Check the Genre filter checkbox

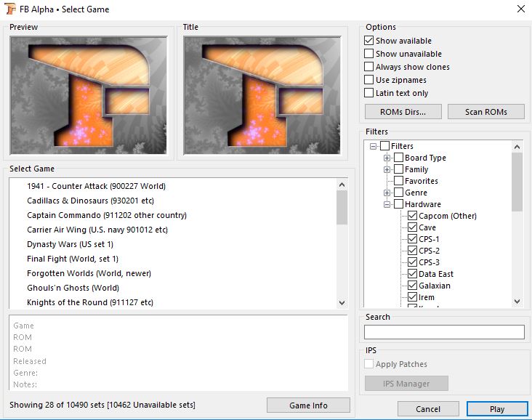click(x=399, y=193)
